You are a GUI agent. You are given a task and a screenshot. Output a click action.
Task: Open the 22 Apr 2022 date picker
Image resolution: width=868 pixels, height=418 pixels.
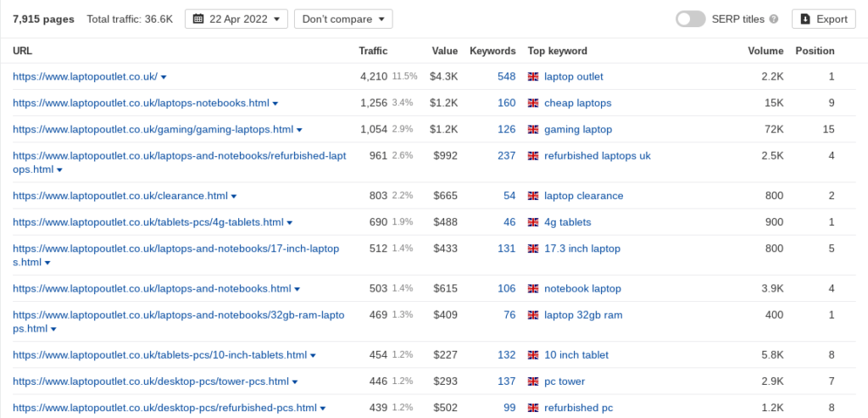pyautogui.click(x=236, y=19)
